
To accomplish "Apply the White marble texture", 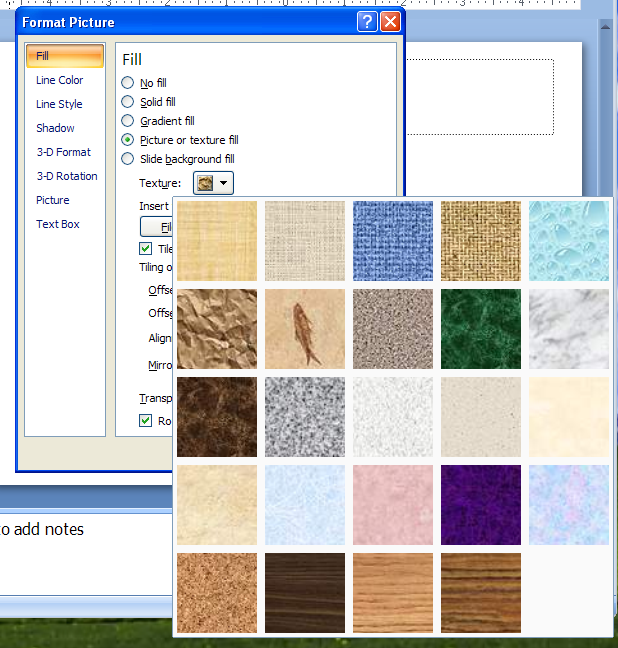I will tap(569, 329).
